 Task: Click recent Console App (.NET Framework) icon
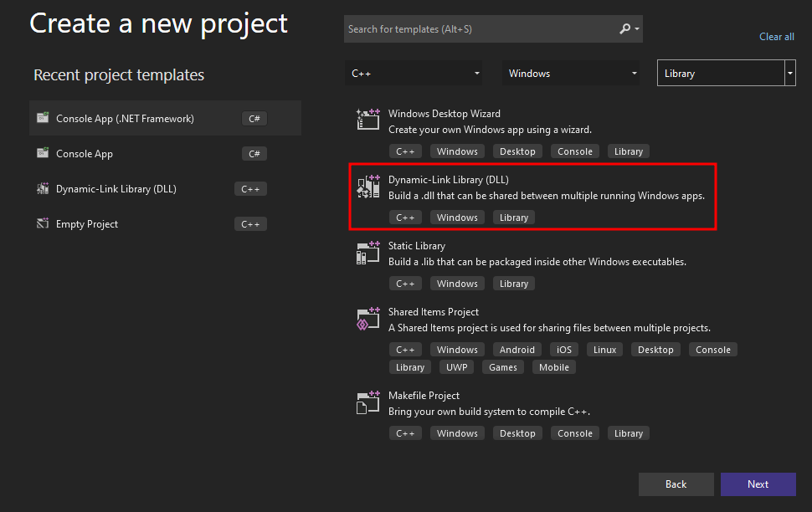43,119
